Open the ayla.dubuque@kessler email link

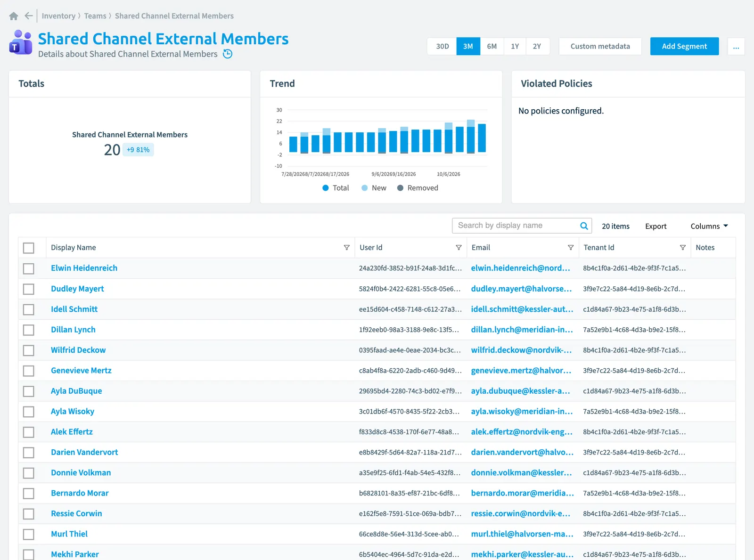point(521,391)
